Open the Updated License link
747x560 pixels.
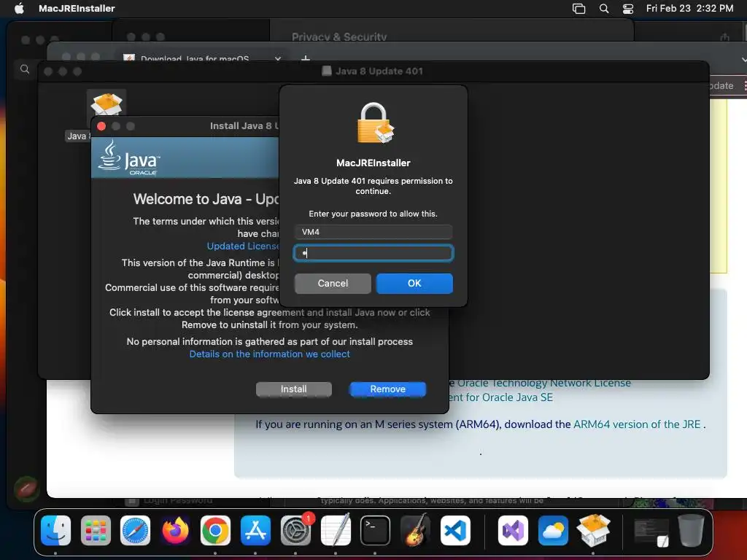[243, 246]
